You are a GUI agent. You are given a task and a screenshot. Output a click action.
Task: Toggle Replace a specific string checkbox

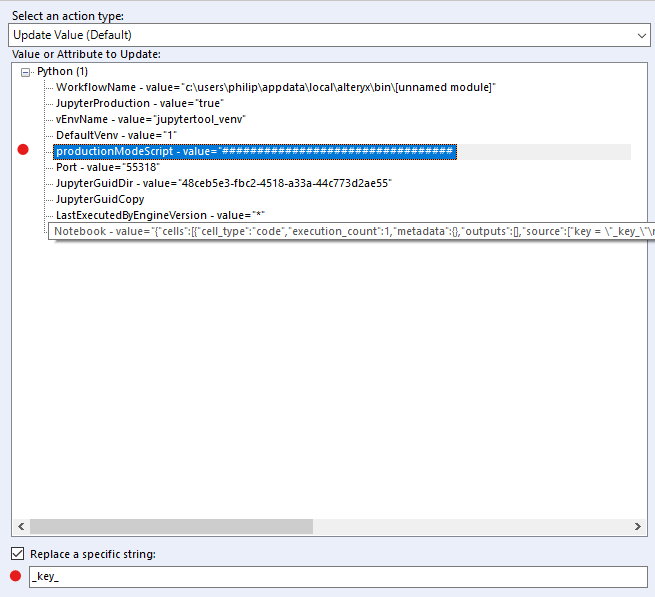click(18, 554)
